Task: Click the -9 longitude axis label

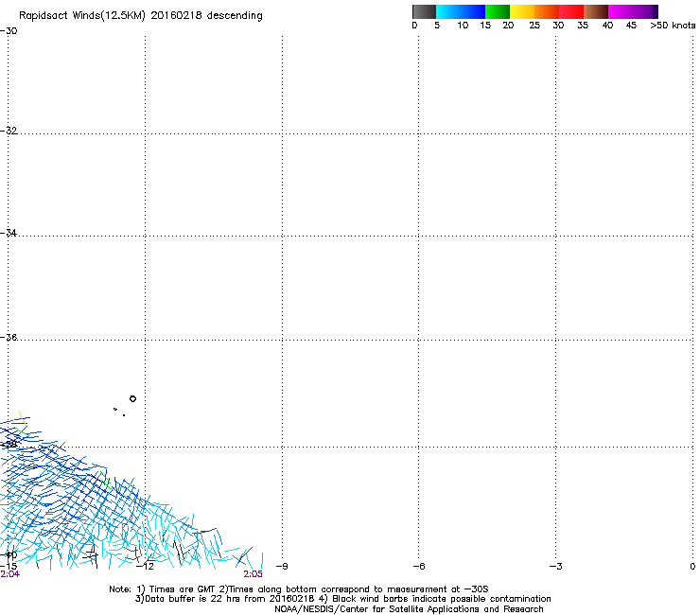Action: [282, 567]
